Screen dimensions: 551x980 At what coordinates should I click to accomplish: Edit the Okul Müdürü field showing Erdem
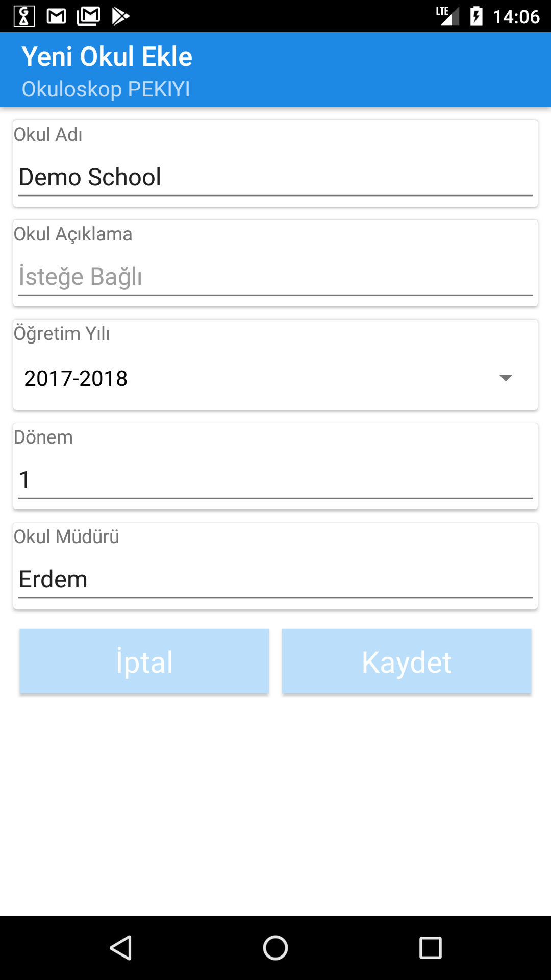(x=275, y=579)
